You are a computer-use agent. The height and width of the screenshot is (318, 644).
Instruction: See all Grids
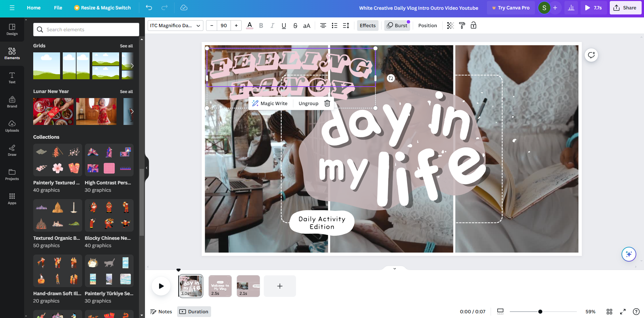pyautogui.click(x=126, y=46)
